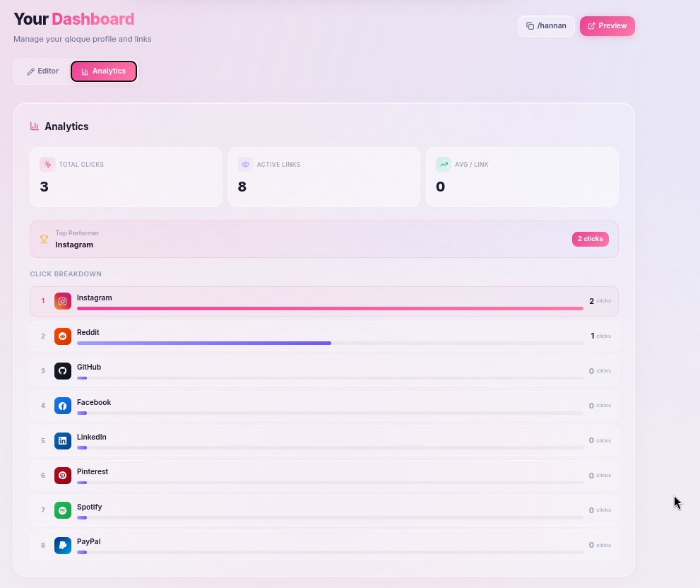The height and width of the screenshot is (588, 700).
Task: Switch to the Editor tab
Action: point(42,71)
